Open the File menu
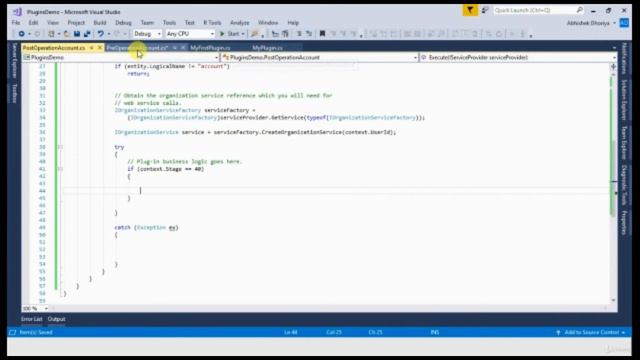The height and width of the screenshot is (360, 640). tap(16, 23)
